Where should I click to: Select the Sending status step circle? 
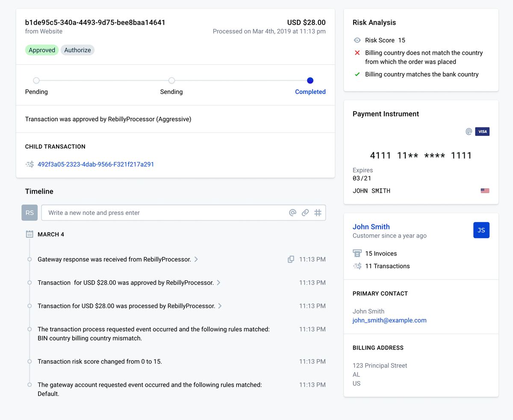[171, 80]
